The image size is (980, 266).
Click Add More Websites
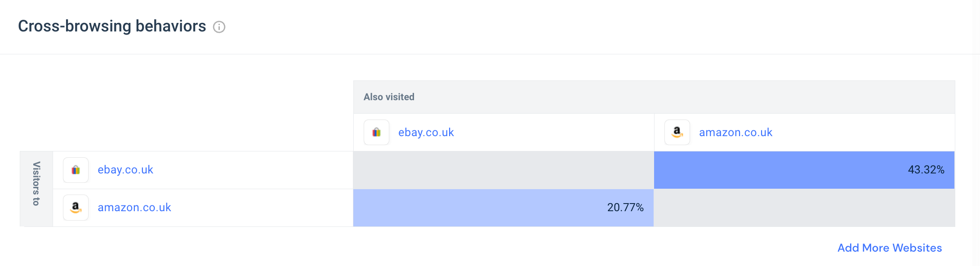click(889, 248)
